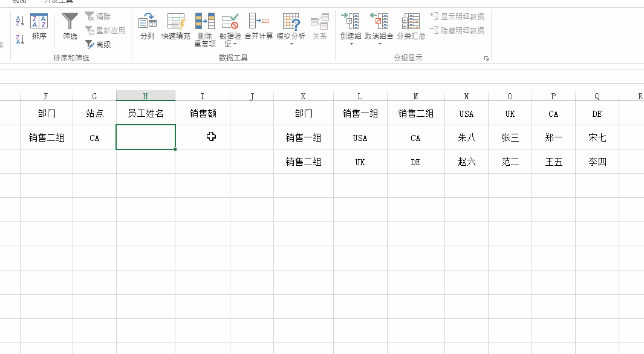Select the empty cell under 员工姓名

(145, 137)
